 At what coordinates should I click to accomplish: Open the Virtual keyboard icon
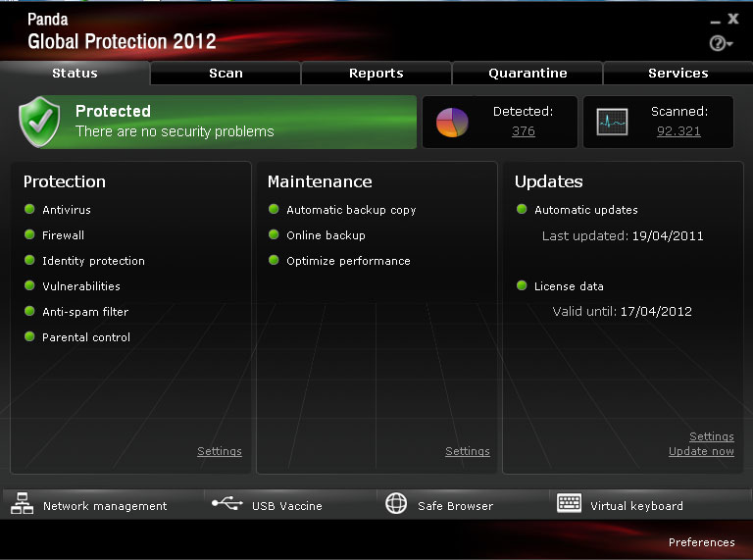[x=569, y=504]
